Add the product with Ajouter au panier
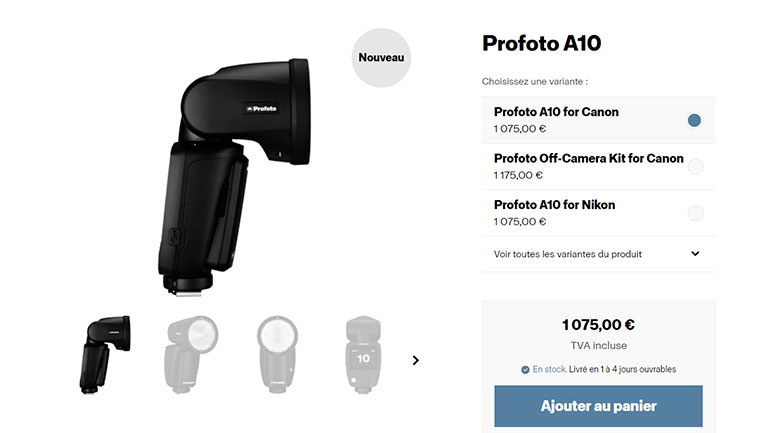 coord(598,406)
